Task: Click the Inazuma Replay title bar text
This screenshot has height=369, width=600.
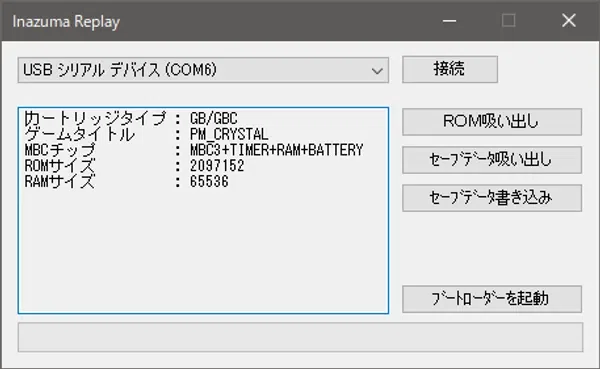Action: click(66, 22)
